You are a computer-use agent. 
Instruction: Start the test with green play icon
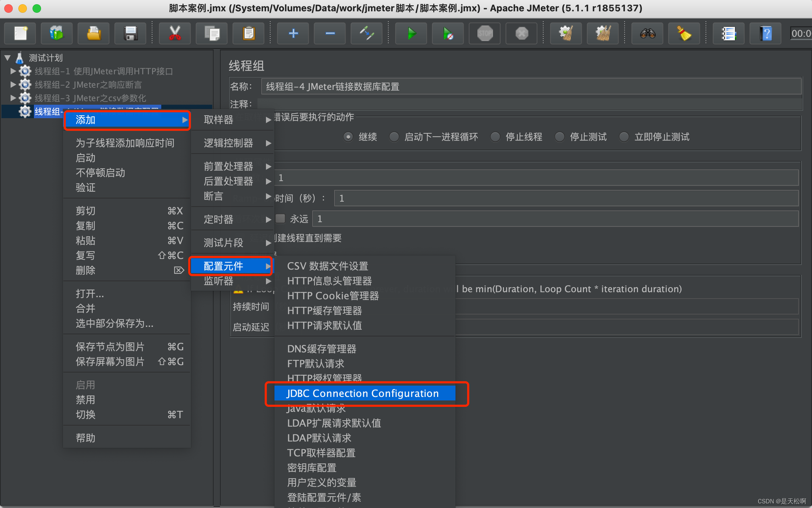(x=411, y=34)
